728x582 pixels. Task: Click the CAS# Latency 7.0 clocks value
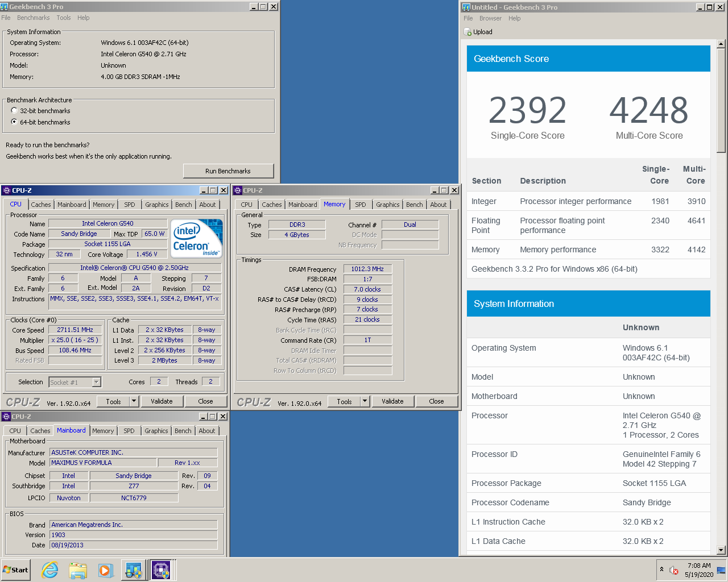367,289
